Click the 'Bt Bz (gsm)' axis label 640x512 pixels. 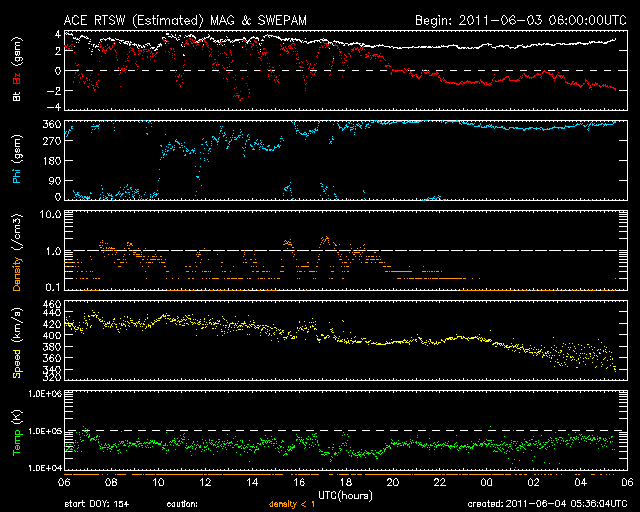point(17,69)
